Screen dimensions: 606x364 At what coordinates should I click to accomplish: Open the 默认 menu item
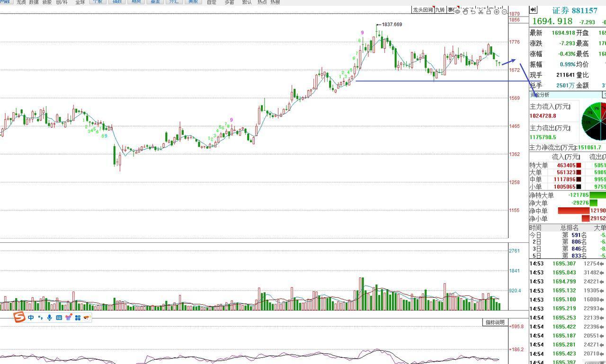point(247,2)
